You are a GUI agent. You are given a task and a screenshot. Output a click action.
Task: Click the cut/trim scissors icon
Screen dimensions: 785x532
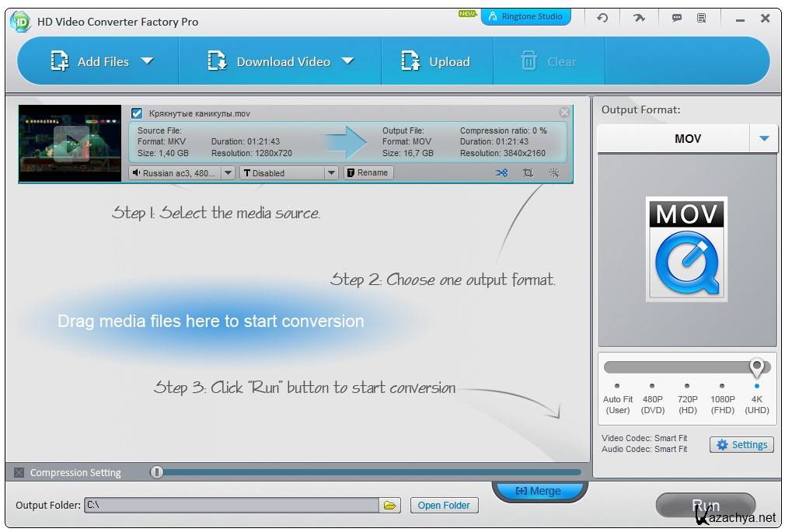click(x=502, y=173)
